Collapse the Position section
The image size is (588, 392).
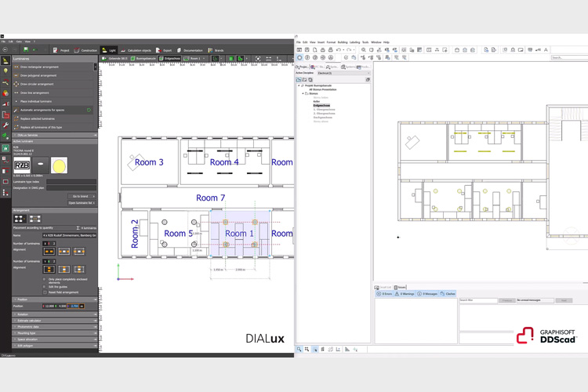55,299
